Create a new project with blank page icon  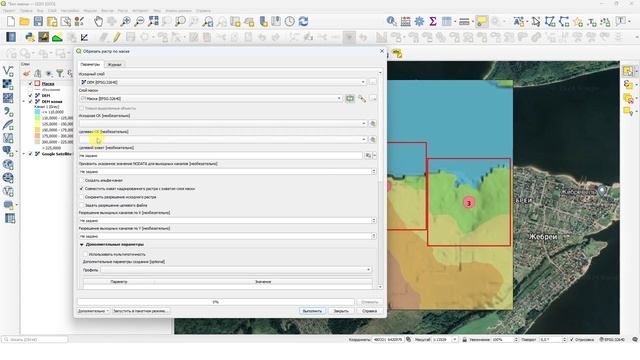tap(11, 22)
